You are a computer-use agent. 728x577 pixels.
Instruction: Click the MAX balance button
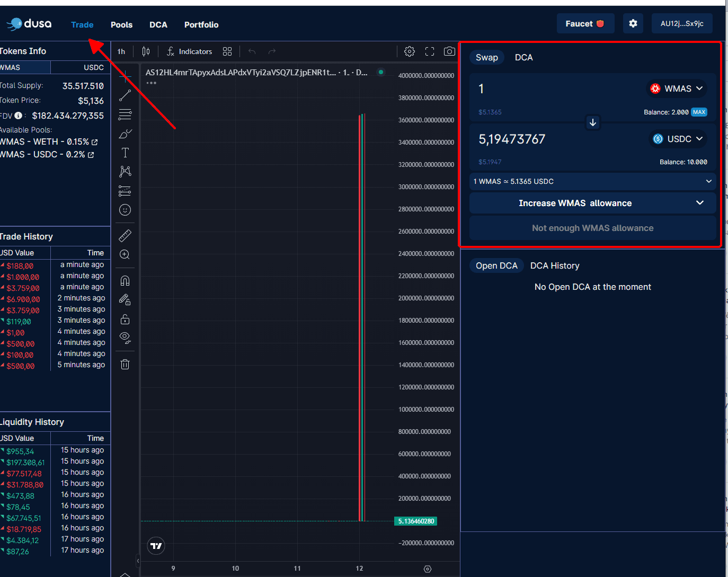(x=699, y=112)
